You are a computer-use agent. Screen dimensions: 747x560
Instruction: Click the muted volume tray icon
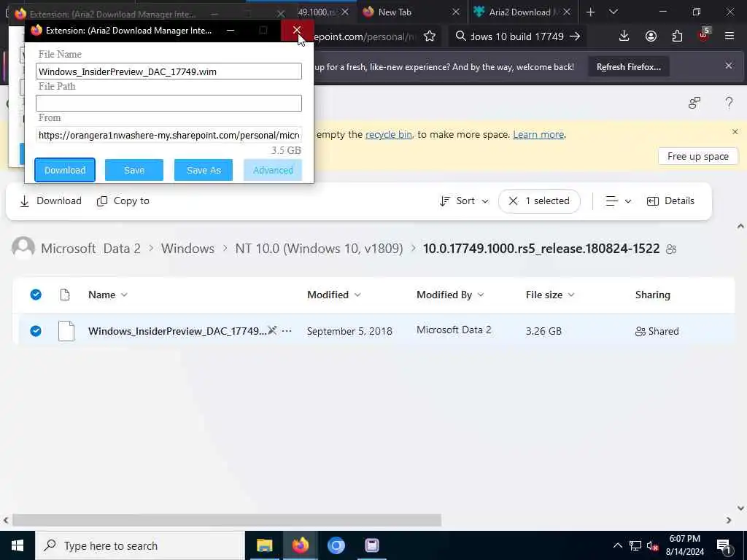(652, 546)
